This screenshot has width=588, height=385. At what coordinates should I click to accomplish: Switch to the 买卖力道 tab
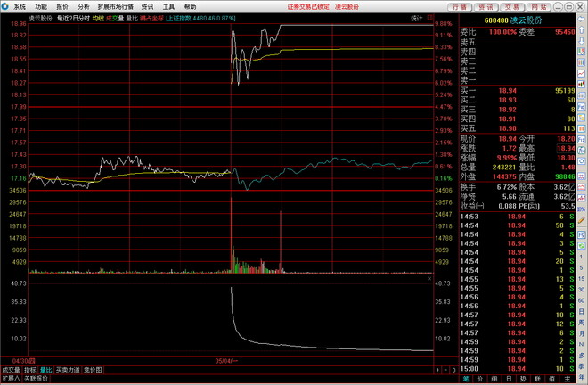(x=68, y=370)
